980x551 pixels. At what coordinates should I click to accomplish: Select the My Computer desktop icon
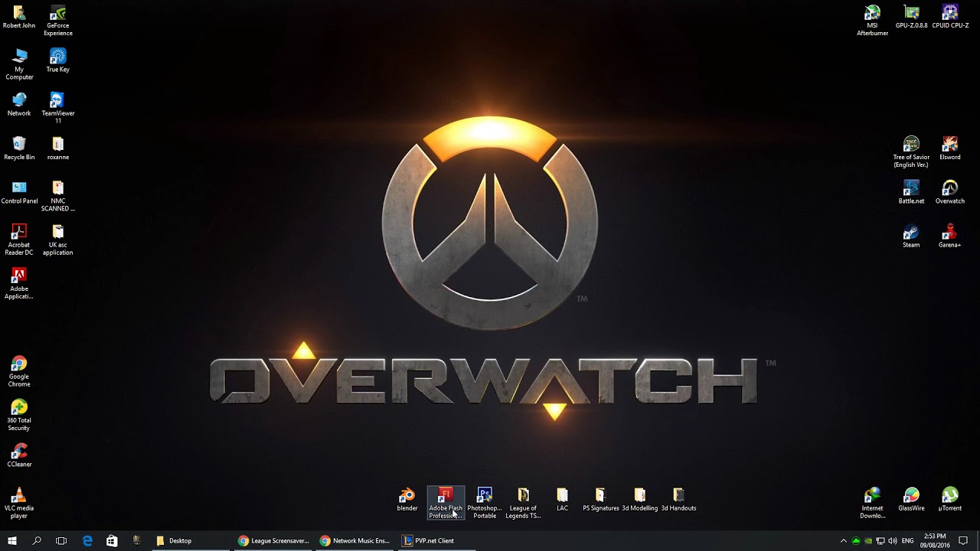[19, 64]
